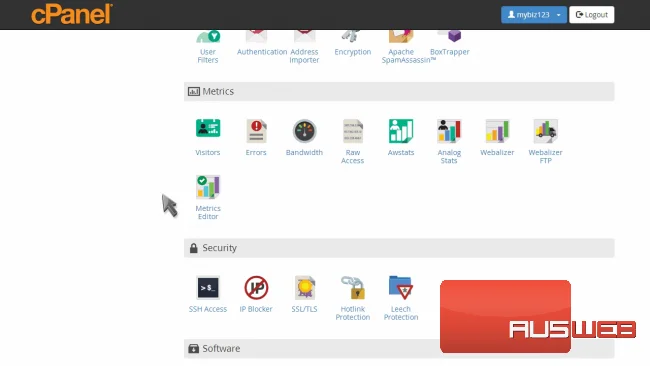
Task: Click the cPanel logo
Action: tap(72, 14)
